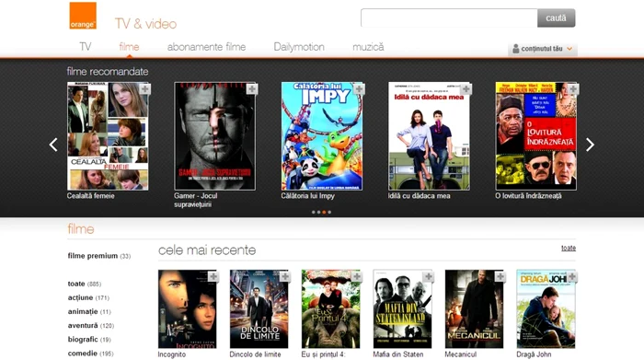Select the filme tab
Viewport: 644px width, 360px height.
129,47
